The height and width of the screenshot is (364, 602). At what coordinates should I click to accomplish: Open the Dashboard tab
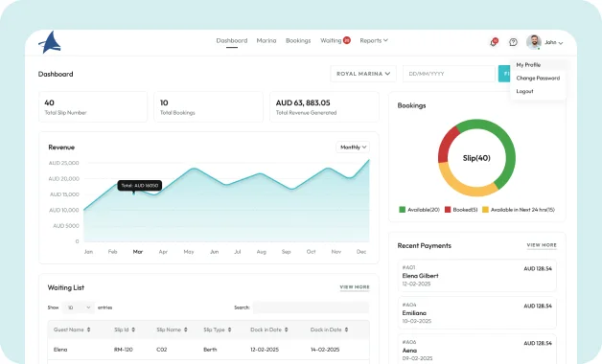[232, 40]
